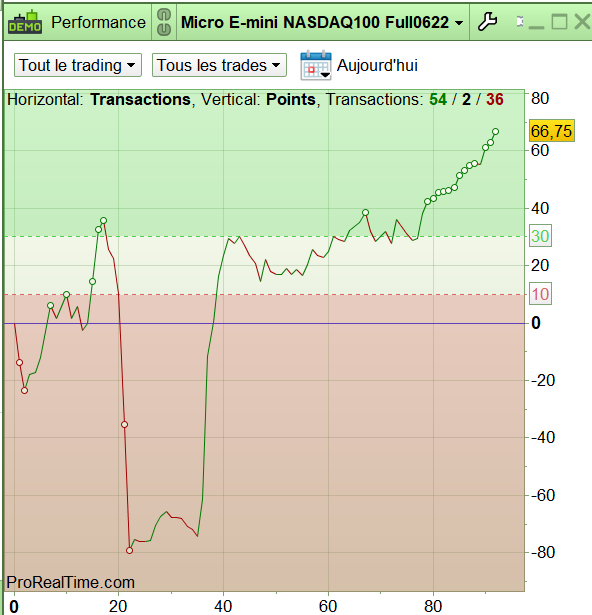The width and height of the screenshot is (592, 615).
Task: Click the 'Performance' window title
Action: (x=98, y=22)
